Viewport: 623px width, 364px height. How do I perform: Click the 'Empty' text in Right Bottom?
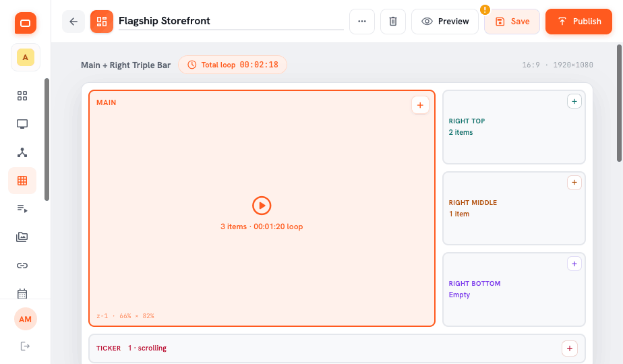(x=459, y=295)
